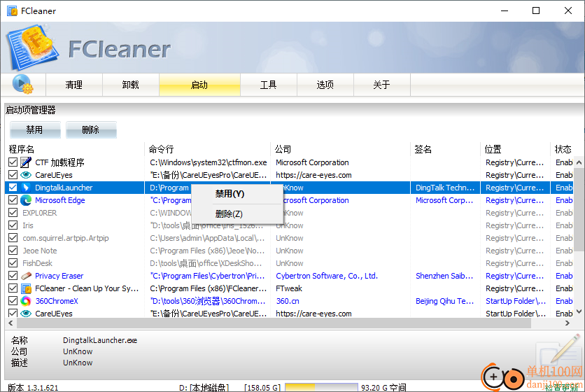Click the list scroll down arrow
Viewport: 585px width, 392px height.
[579, 311]
